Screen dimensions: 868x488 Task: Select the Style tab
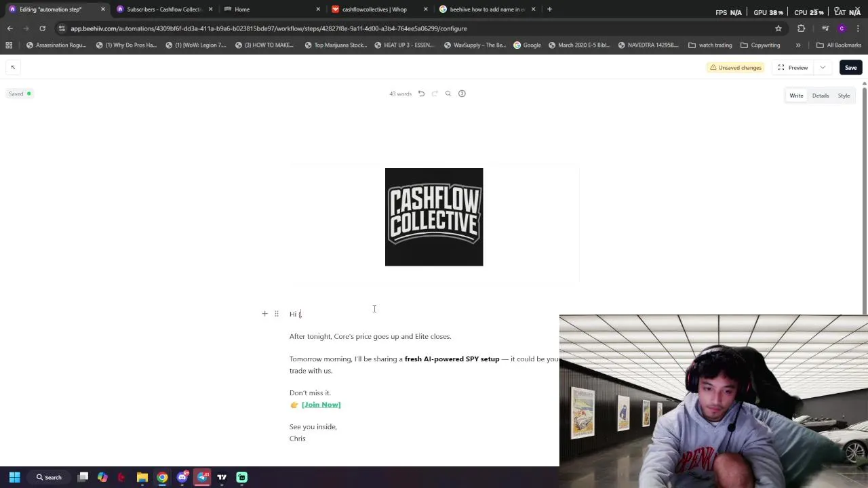[x=844, y=96]
